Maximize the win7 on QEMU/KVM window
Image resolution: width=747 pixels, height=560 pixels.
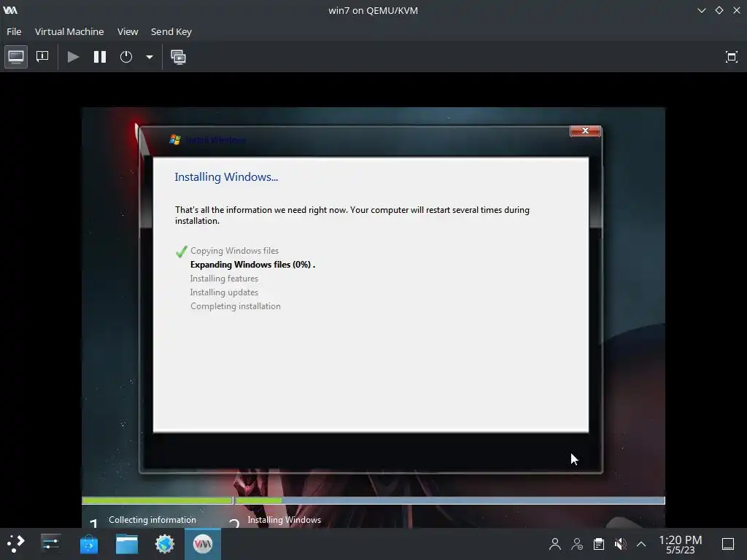pos(719,10)
